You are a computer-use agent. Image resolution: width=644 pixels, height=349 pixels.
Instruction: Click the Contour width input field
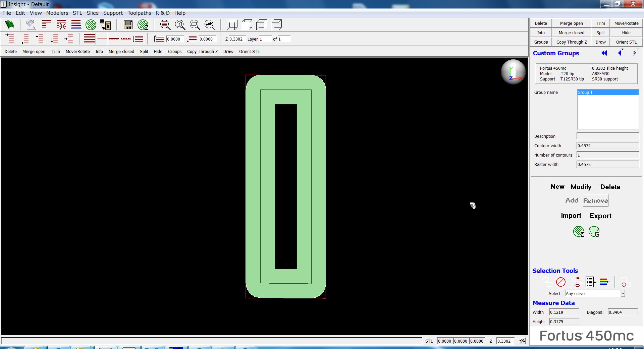607,146
